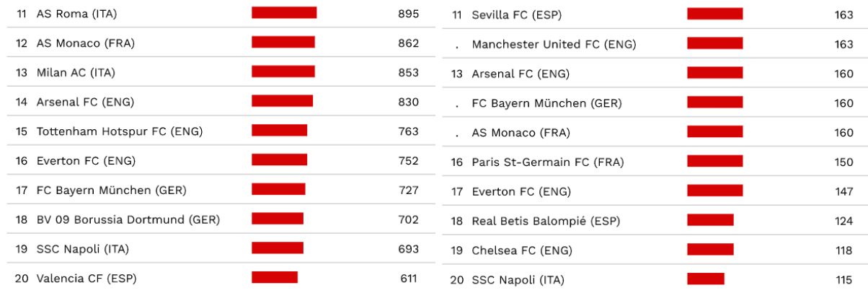Click the red bar for AS Roma
The image size is (868, 306).
click(x=284, y=13)
